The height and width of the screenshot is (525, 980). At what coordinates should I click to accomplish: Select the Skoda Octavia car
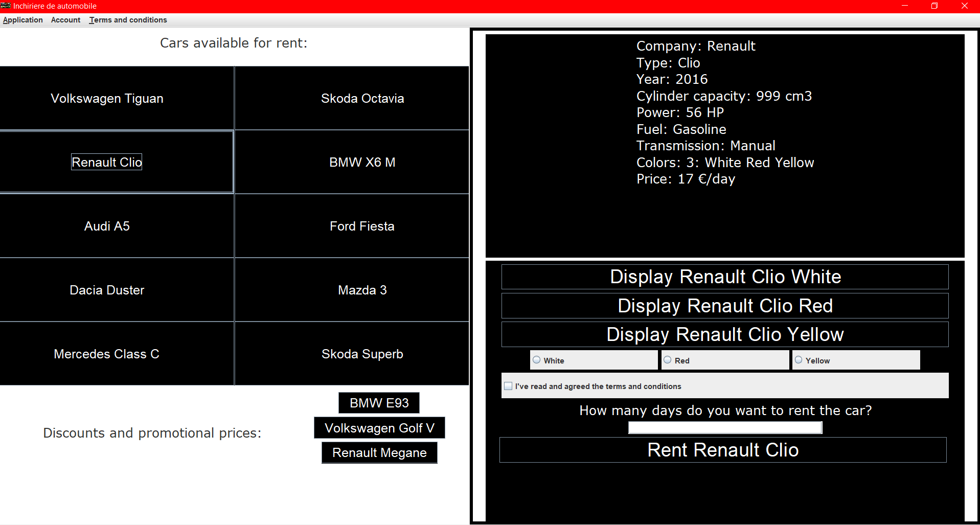[352, 98]
